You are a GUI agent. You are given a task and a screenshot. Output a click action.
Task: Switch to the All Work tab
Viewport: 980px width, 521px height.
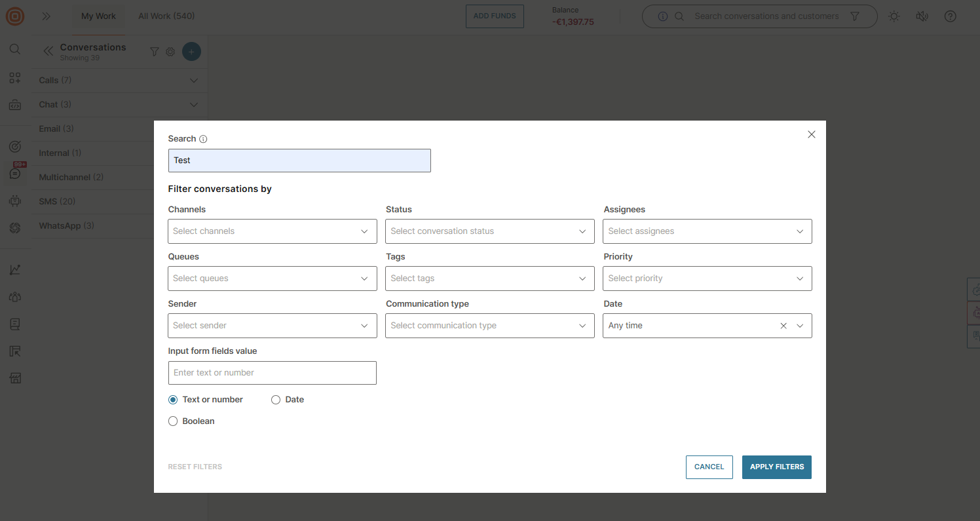tap(166, 16)
